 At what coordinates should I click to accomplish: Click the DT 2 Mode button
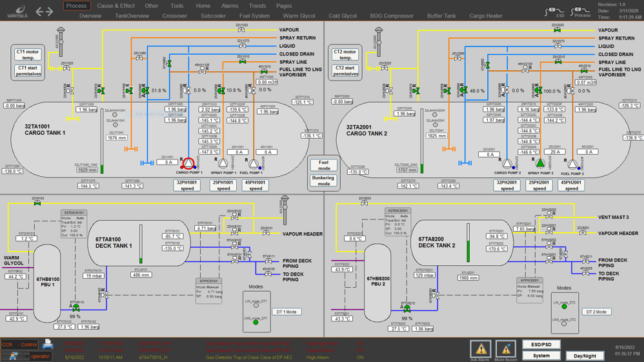click(596, 312)
